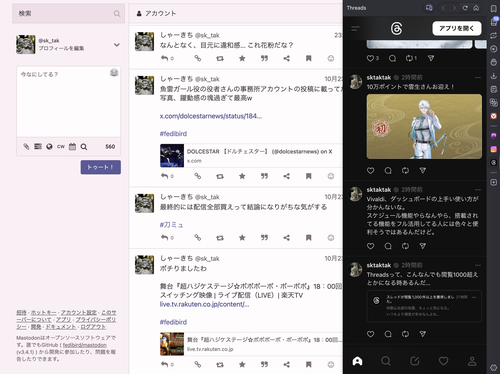Favourite the 魚雷ガール post
Image resolution: width=500 pixels, height=374 pixels.
point(242,176)
